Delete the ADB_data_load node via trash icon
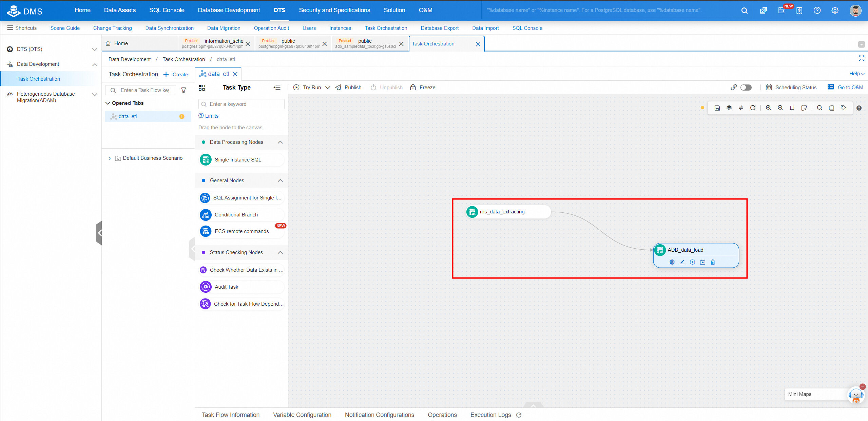Viewport: 868px width, 421px height. pyautogui.click(x=713, y=262)
